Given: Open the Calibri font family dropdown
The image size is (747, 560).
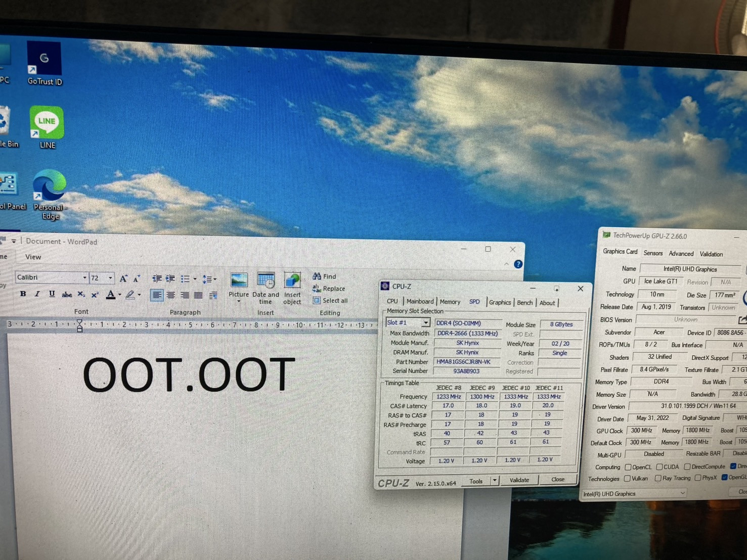Looking at the screenshot, I should 84,277.
